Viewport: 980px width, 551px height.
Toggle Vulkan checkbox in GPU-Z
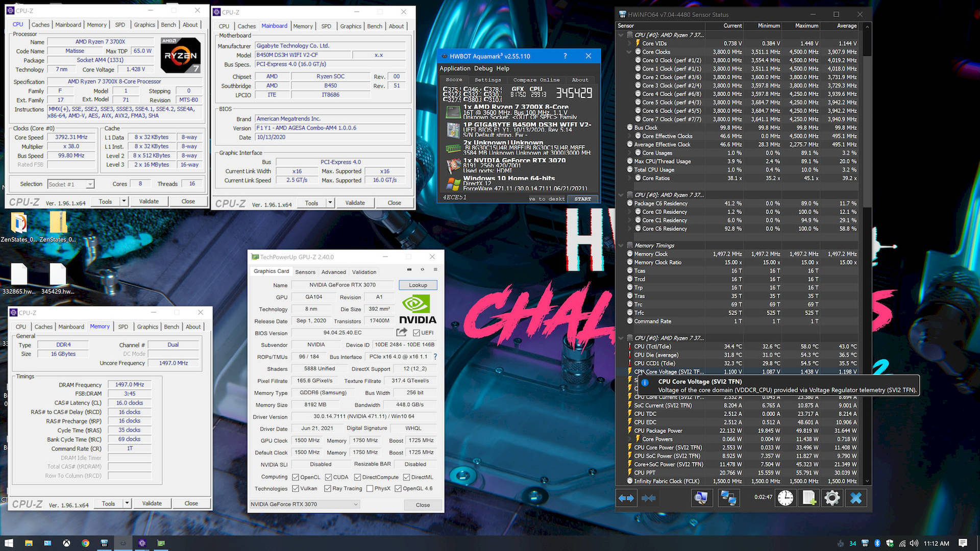(296, 488)
